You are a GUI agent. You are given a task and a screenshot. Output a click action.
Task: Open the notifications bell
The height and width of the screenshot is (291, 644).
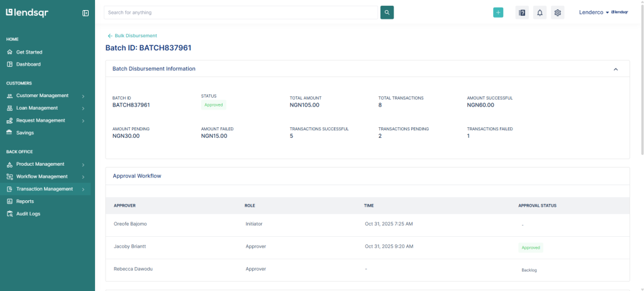point(540,13)
